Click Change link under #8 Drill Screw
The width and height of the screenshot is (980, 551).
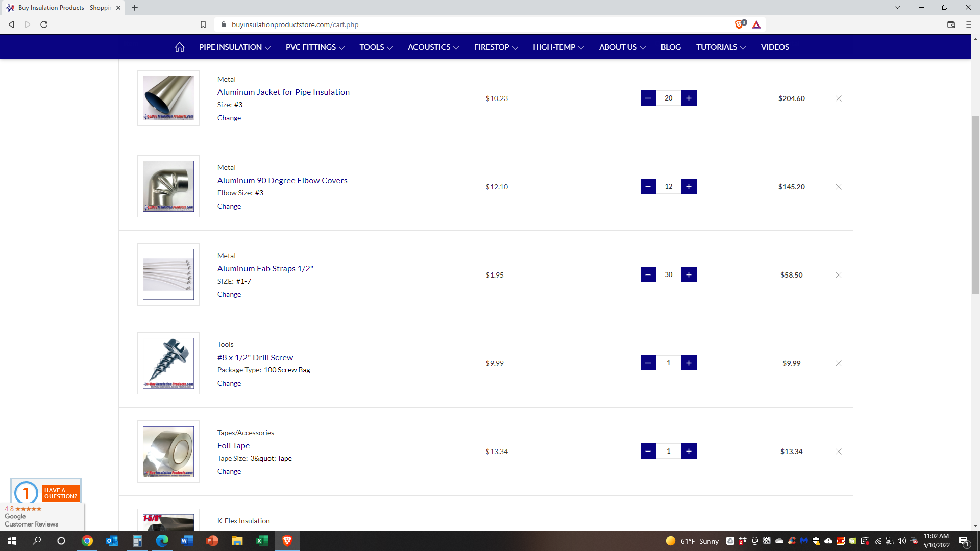coord(229,383)
